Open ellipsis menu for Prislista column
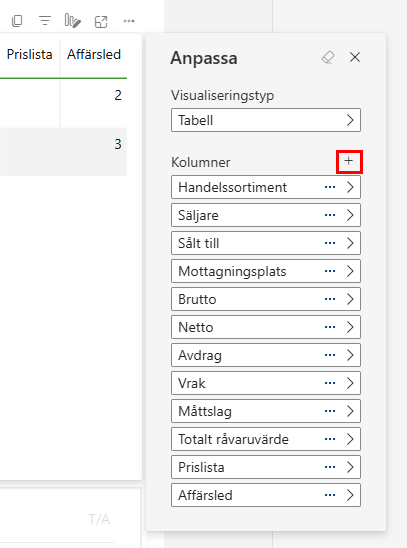The width and height of the screenshot is (407, 548). [x=330, y=467]
